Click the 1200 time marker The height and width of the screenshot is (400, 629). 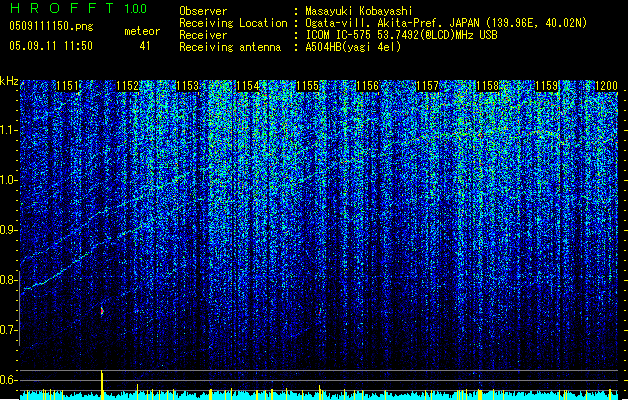click(x=607, y=86)
